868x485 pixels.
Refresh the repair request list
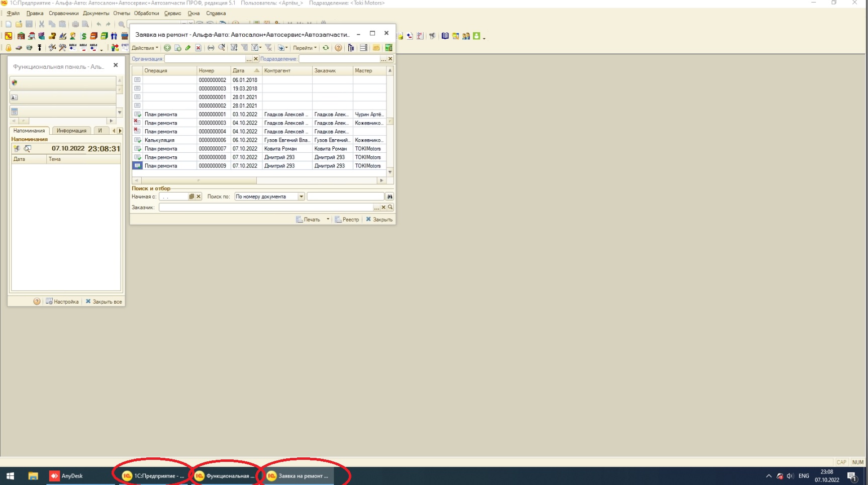coord(326,48)
